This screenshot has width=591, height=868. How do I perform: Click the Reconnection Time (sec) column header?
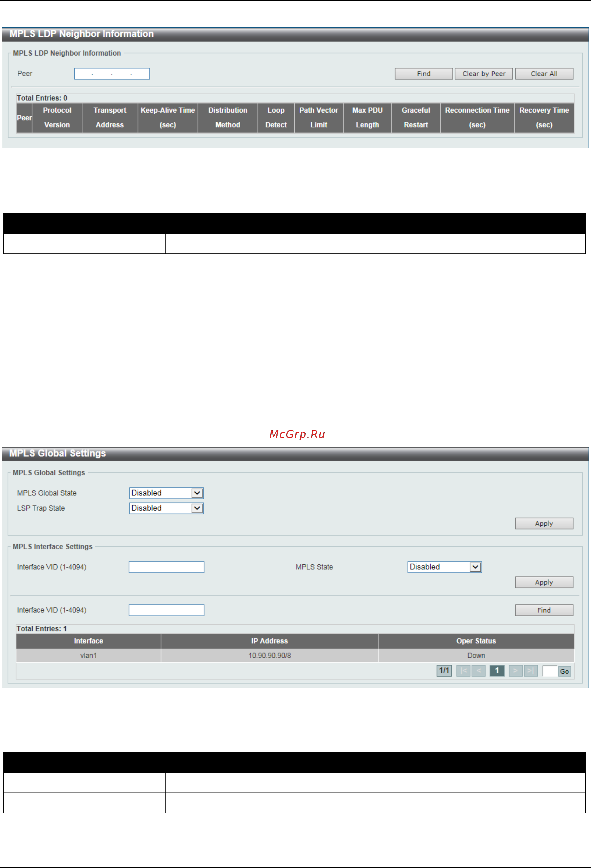click(477, 118)
